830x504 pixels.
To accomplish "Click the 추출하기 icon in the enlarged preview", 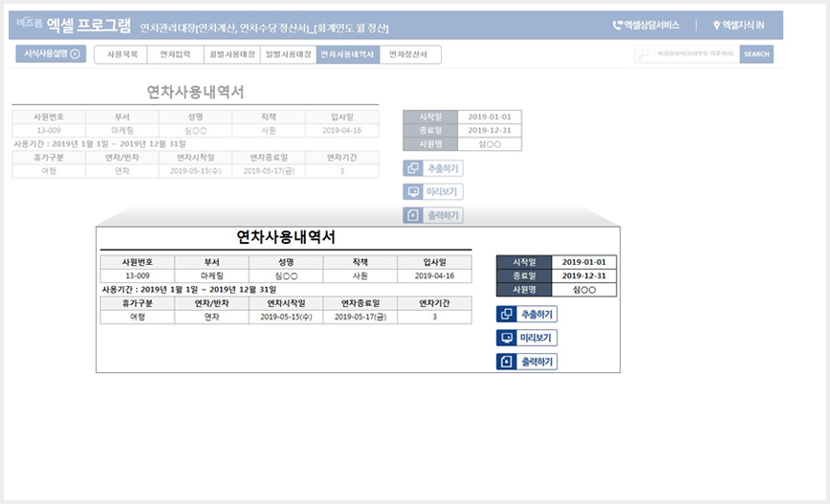I will click(507, 315).
